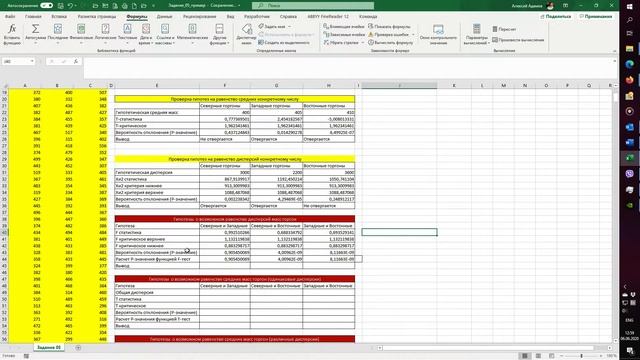Open the Math (Математические) functions library
Screen dimensions: 640x360
tap(192, 34)
